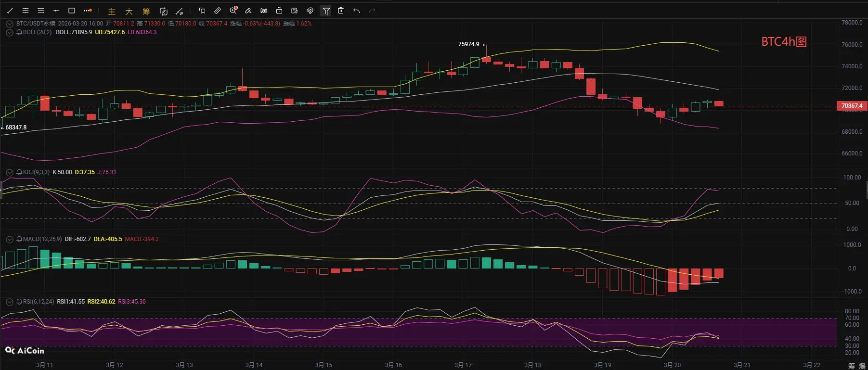Click the line-with-gear settings icon
Viewport: 868px width, 370px height.
coord(180,11)
